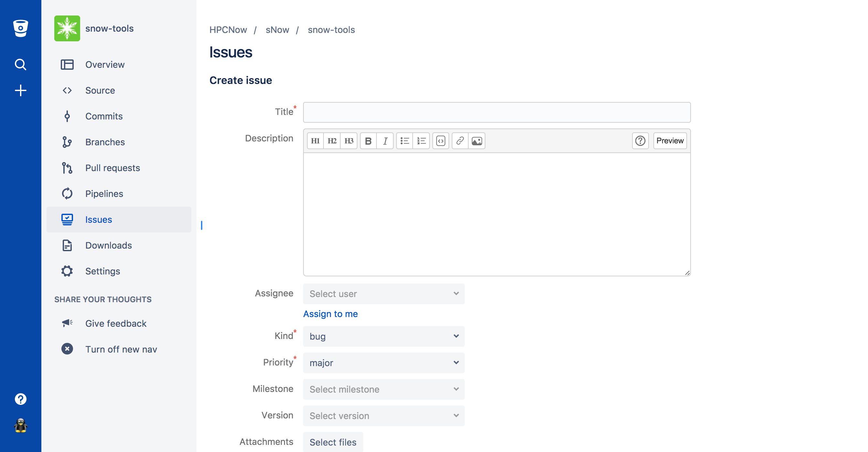Open the HPCNow breadcrumb link
The image size is (868, 452).
pos(228,30)
